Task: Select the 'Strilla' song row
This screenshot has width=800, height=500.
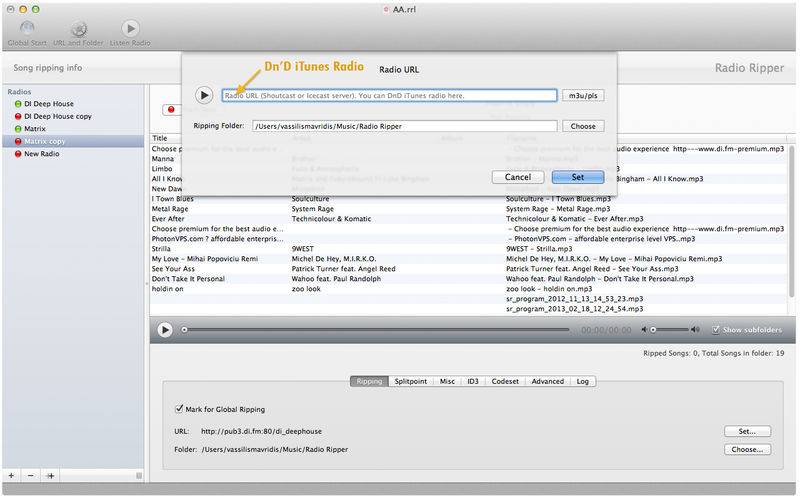Action: point(468,249)
